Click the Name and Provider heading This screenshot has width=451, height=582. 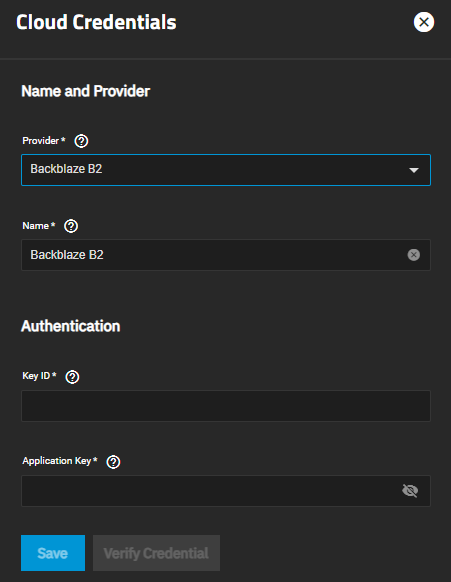click(86, 91)
